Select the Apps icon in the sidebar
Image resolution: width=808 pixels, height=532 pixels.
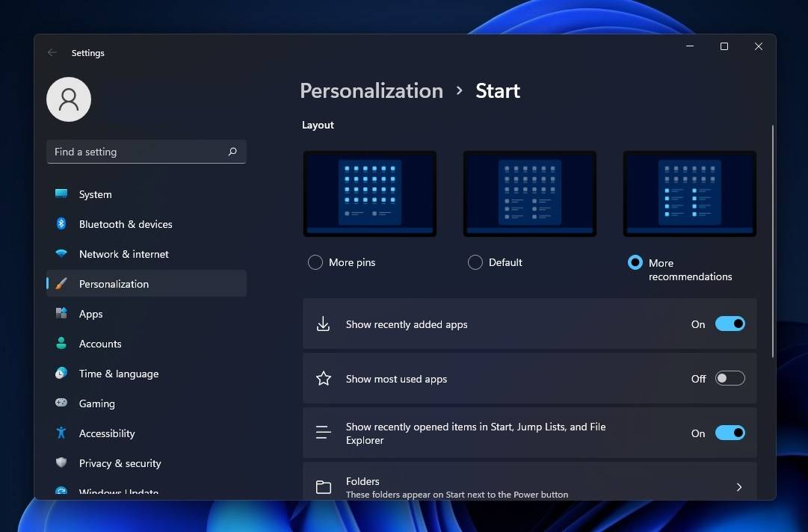(61, 313)
